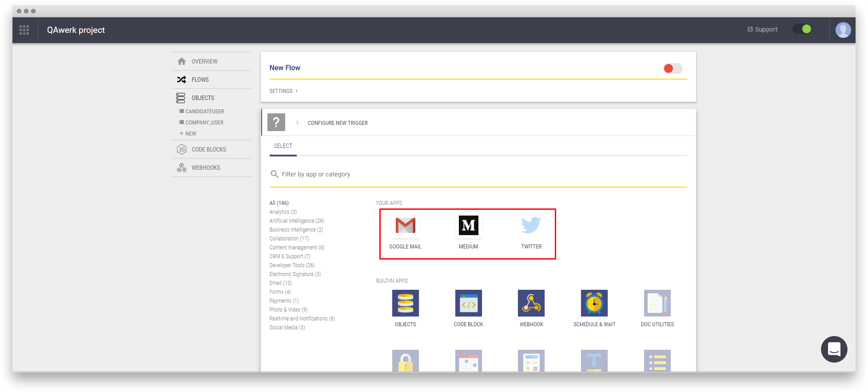The image size is (868, 392).
Task: Toggle the New Flow activation switch
Action: click(673, 68)
